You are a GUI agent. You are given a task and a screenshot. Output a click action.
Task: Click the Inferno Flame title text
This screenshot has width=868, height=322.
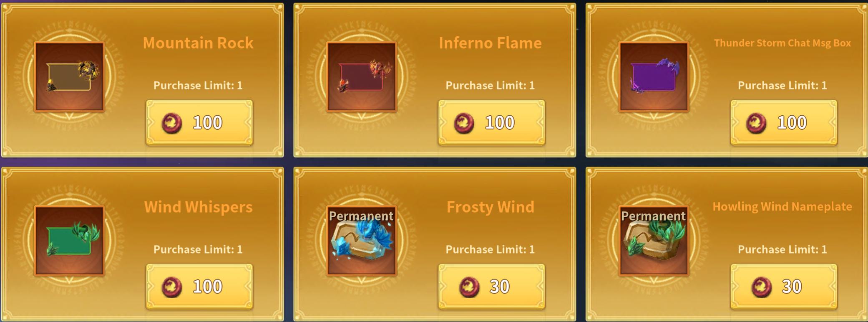click(490, 43)
